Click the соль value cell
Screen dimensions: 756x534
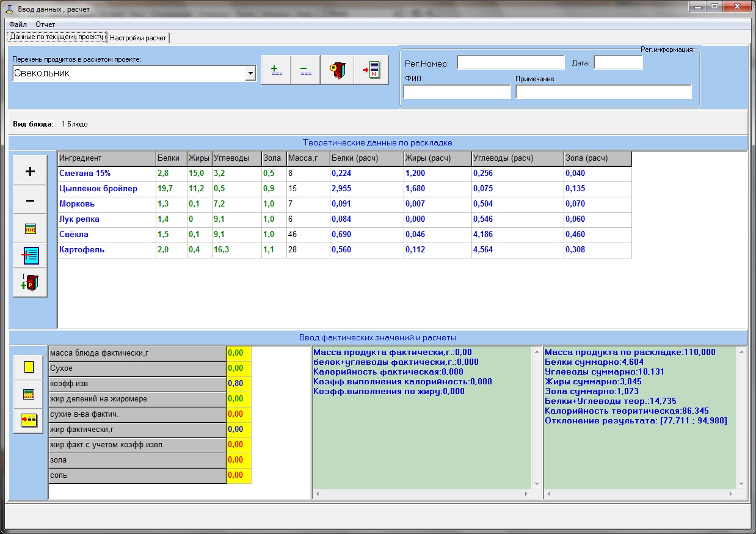pyautogui.click(x=239, y=475)
